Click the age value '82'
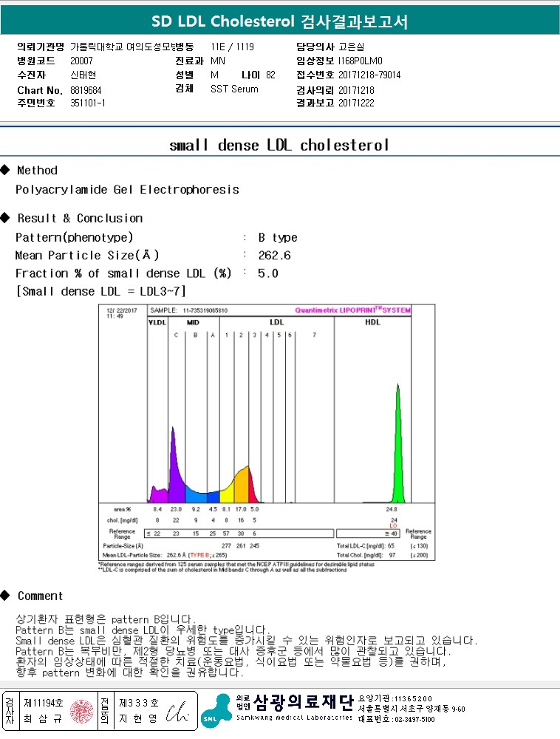Image resolution: width=560 pixels, height=739 pixels. [x=270, y=75]
